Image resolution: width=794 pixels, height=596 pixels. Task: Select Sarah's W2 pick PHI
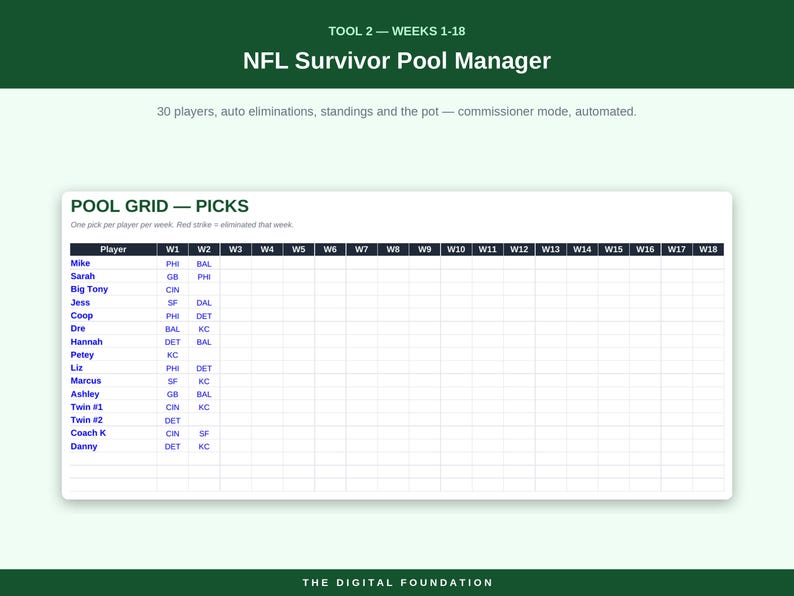pyautogui.click(x=204, y=277)
